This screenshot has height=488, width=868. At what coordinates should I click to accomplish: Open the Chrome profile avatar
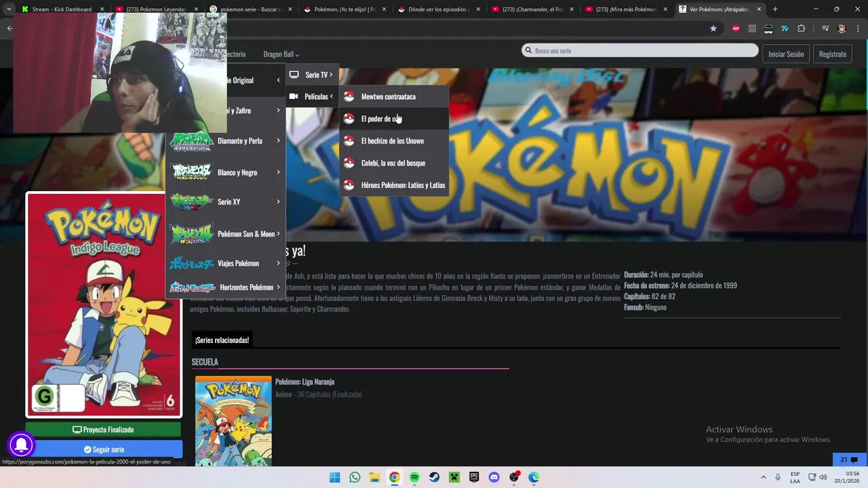[x=842, y=28]
